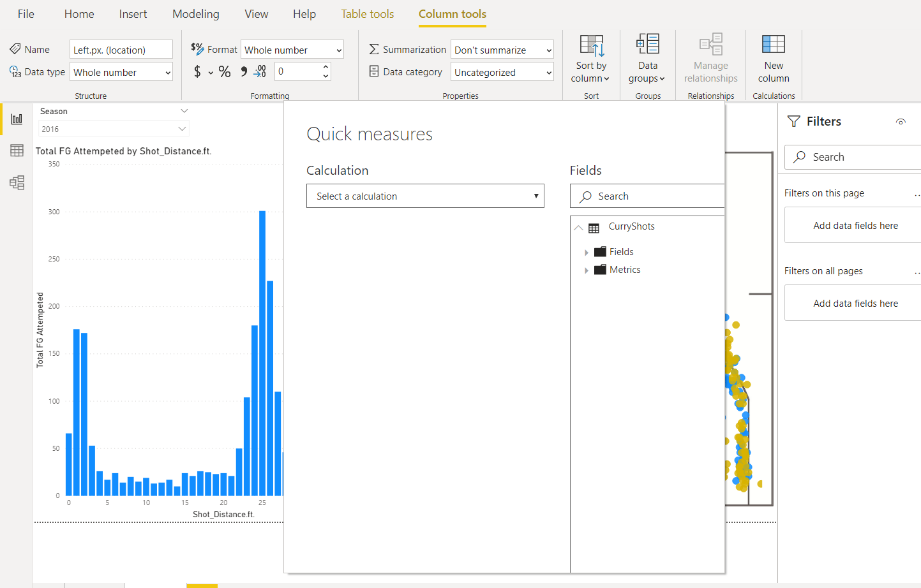Viewport: 921px width, 588px height.
Task: Collapse the CurryShots table
Action: 578,228
